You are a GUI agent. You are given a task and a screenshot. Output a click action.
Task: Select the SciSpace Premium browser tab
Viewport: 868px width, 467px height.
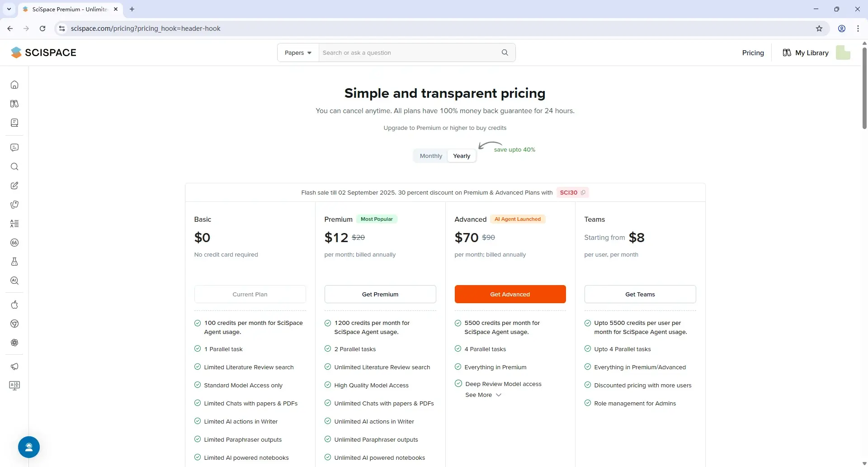point(70,9)
